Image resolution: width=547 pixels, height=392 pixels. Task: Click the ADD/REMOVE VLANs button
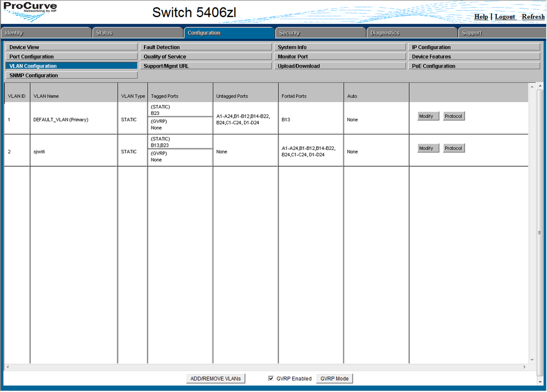(x=216, y=379)
